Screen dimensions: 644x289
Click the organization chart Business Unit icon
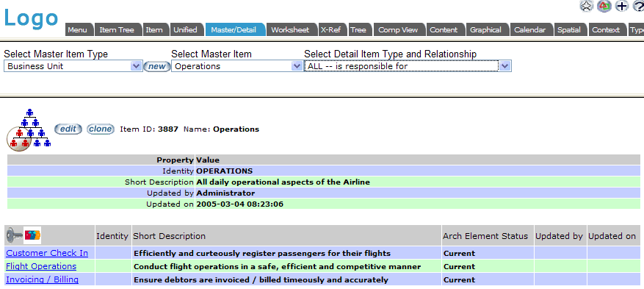29,129
